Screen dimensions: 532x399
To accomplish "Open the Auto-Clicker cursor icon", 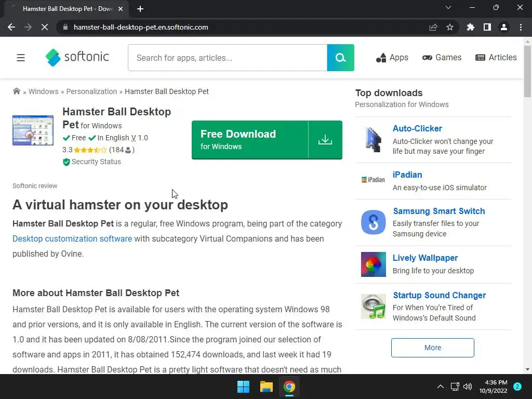I will (373, 139).
